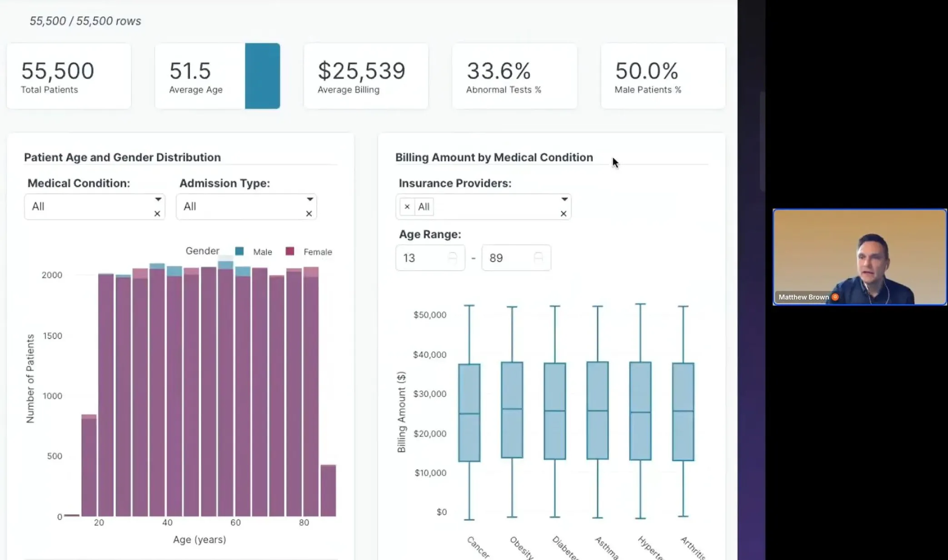The image size is (948, 560).
Task: Click the 'Patient Age and Gender Distribution' title
Action: (x=122, y=157)
